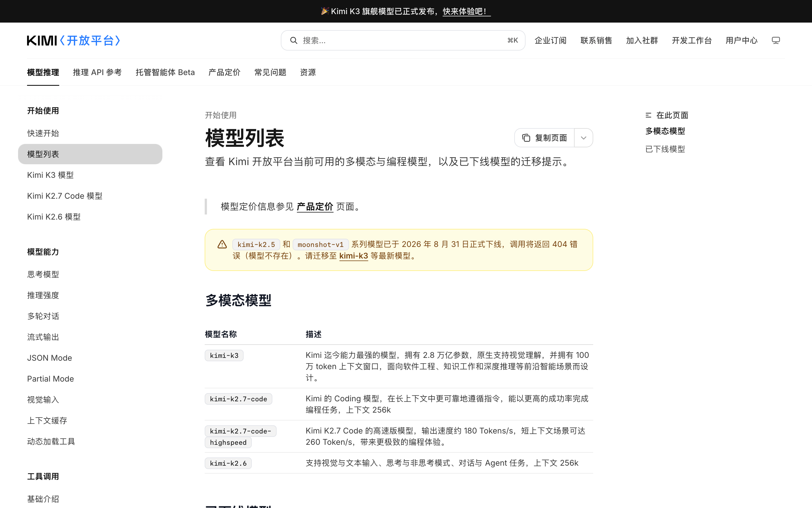Click the warning triangle icon in notice

(222, 244)
